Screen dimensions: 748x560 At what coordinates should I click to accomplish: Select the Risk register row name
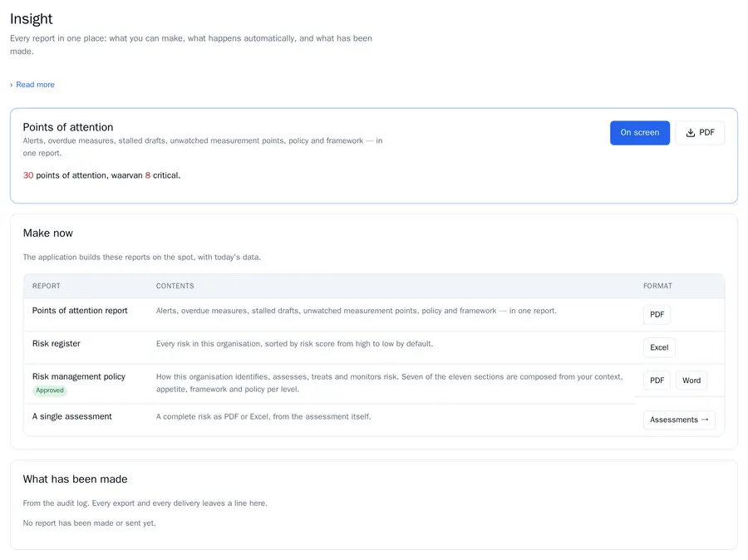point(57,343)
